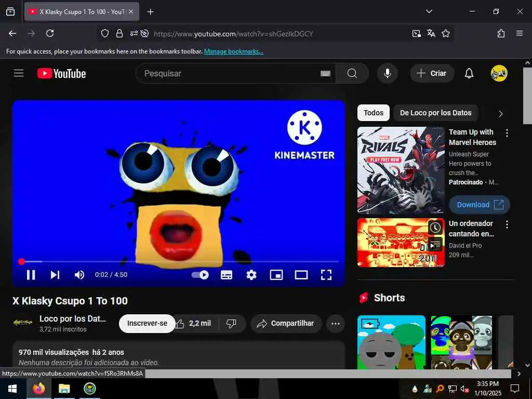Open Firefox tracking protection shield
The width and height of the screenshot is (532, 399).
tap(105, 33)
